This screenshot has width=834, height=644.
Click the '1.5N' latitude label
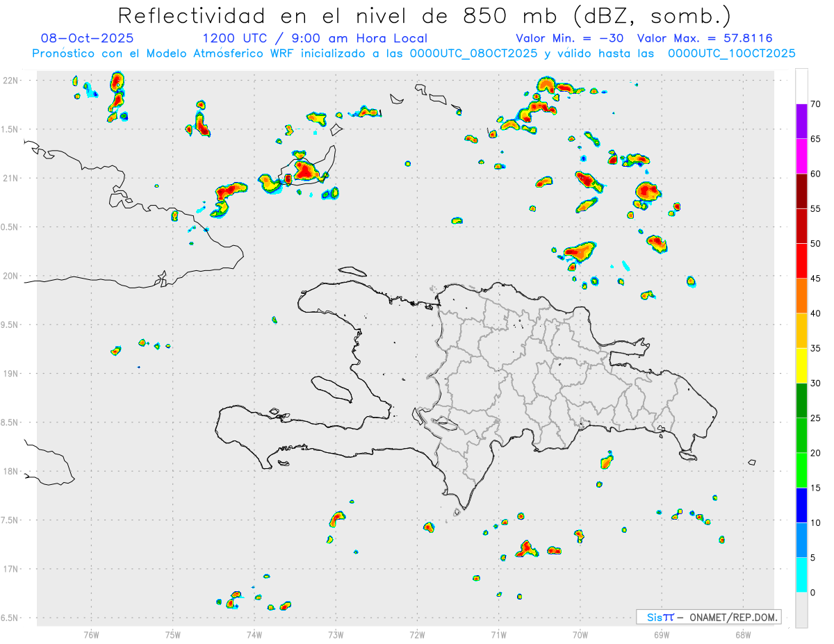coord(11,129)
